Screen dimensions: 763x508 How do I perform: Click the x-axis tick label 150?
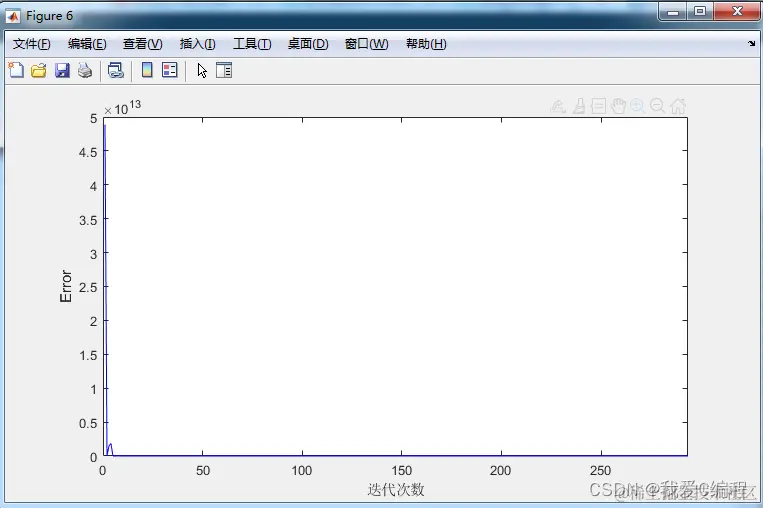click(401, 471)
